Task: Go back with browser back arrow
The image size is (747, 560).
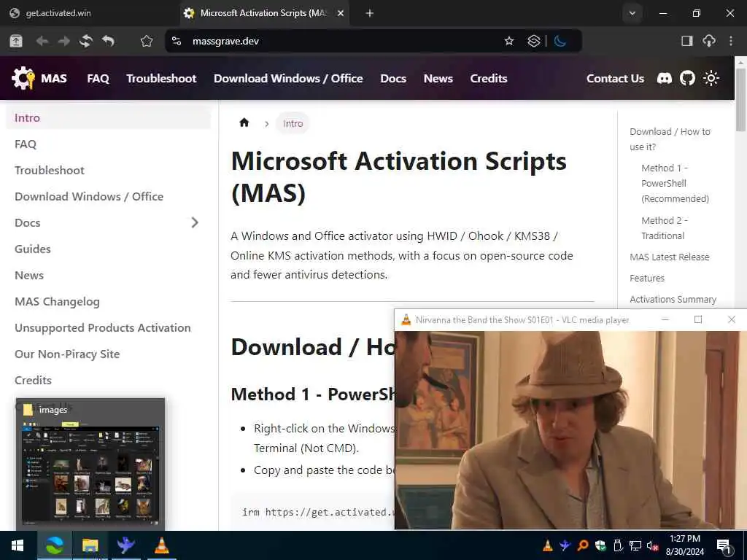Action: pyautogui.click(x=42, y=41)
